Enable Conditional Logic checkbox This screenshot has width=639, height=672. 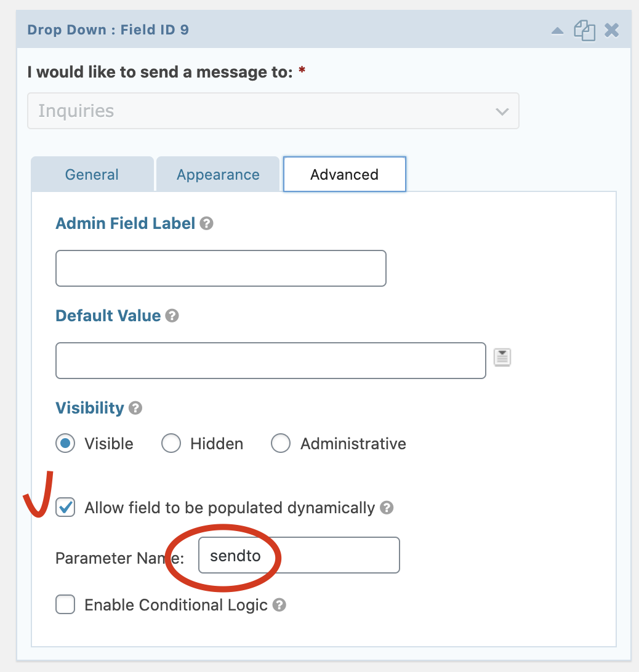(65, 605)
